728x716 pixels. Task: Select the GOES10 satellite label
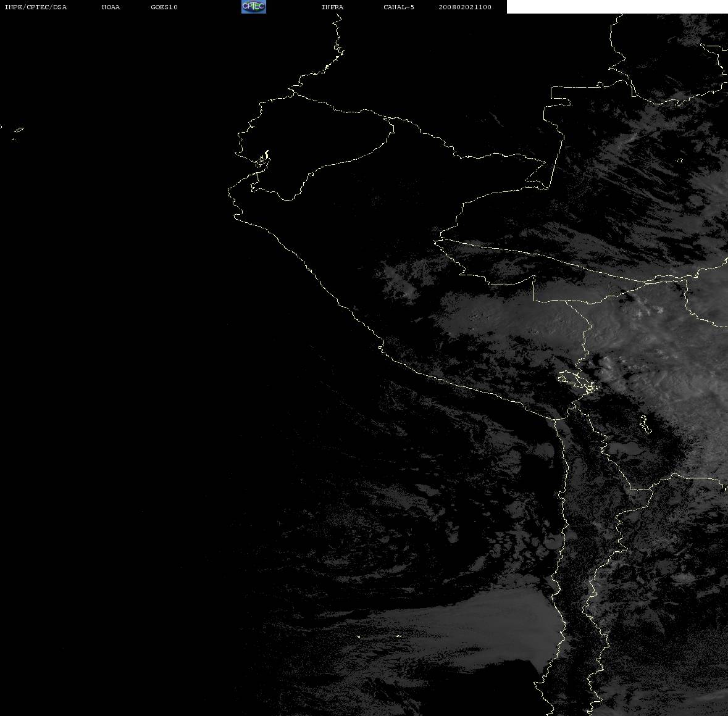[x=164, y=7]
